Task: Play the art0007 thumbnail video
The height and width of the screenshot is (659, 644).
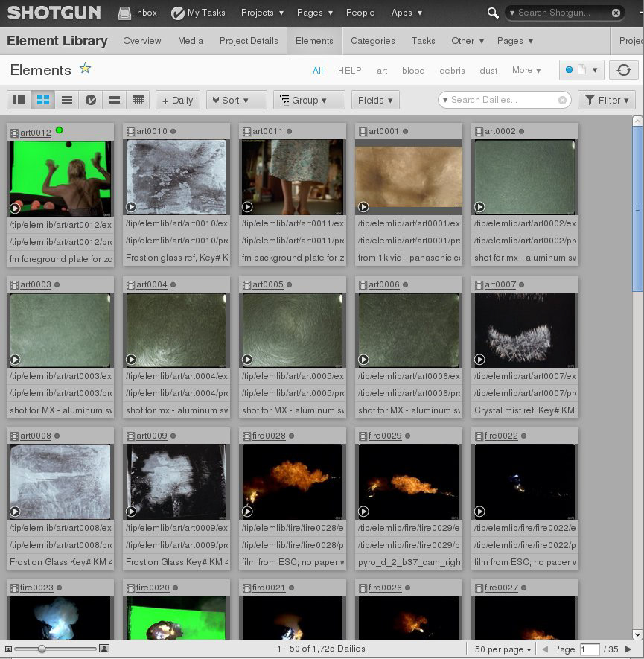Action: tap(479, 360)
